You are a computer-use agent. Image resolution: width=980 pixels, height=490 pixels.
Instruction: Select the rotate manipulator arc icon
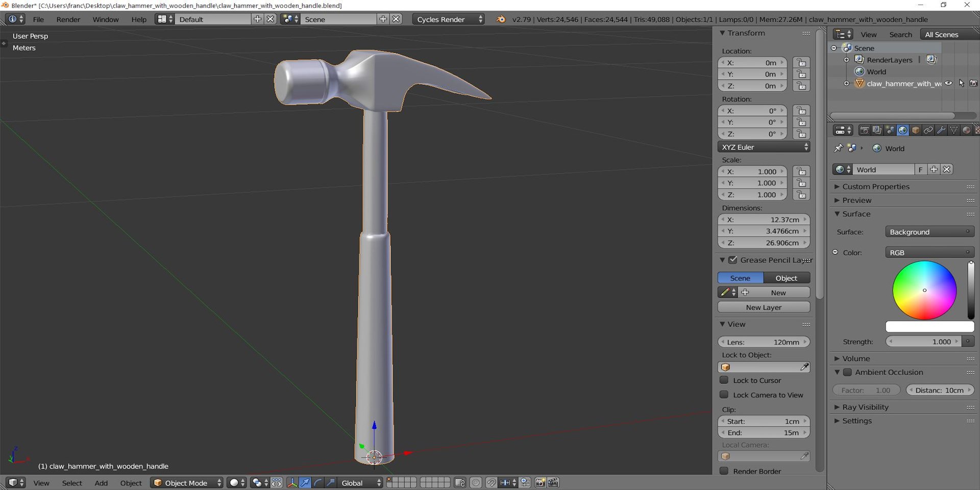pyautogui.click(x=318, y=482)
